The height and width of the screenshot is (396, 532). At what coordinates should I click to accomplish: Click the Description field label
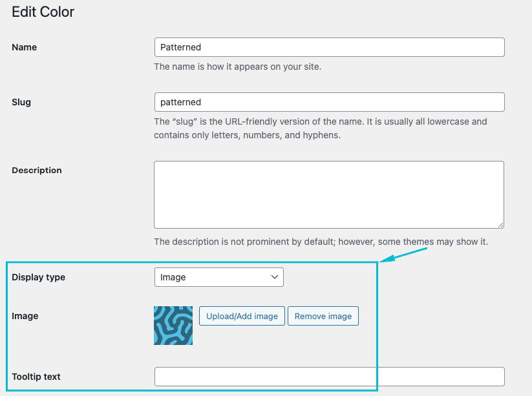[37, 171]
